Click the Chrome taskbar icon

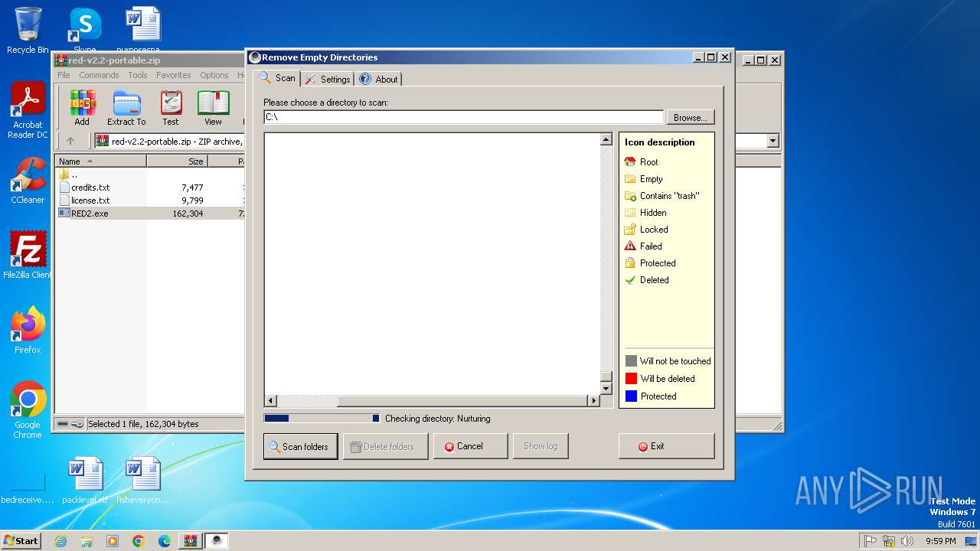coord(138,541)
